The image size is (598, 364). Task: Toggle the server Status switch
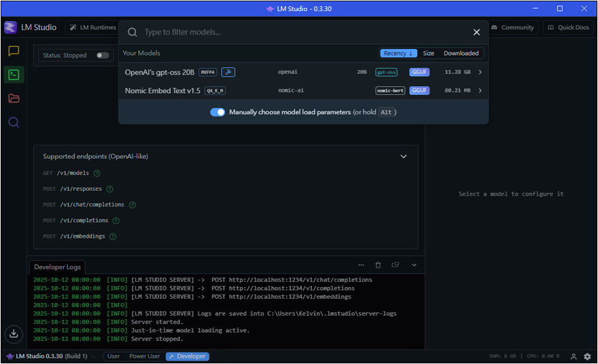(x=103, y=56)
